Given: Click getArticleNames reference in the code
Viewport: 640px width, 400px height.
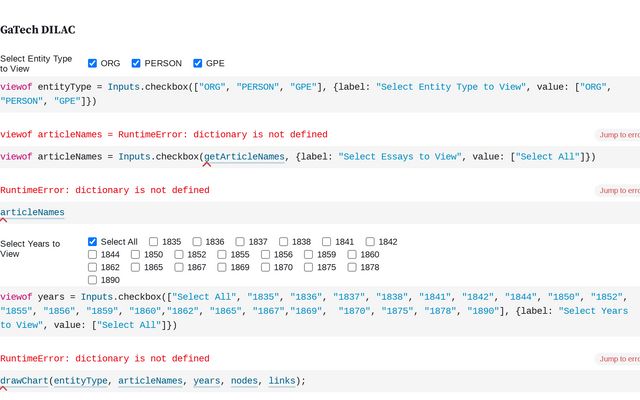Looking at the screenshot, I should [x=244, y=157].
